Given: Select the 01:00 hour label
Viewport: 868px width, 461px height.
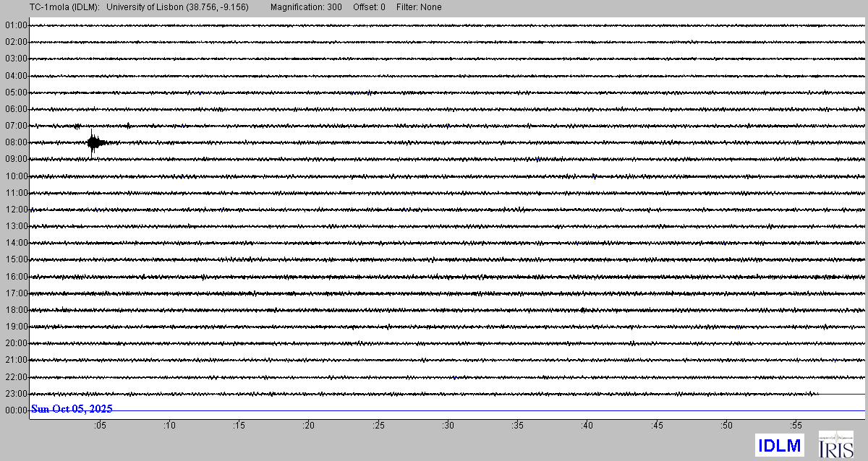Looking at the screenshot, I should point(15,25).
